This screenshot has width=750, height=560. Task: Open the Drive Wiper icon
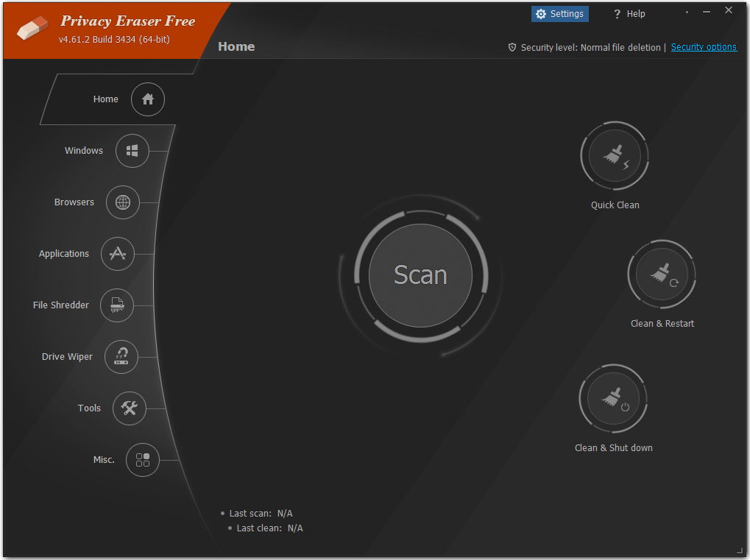tap(121, 357)
